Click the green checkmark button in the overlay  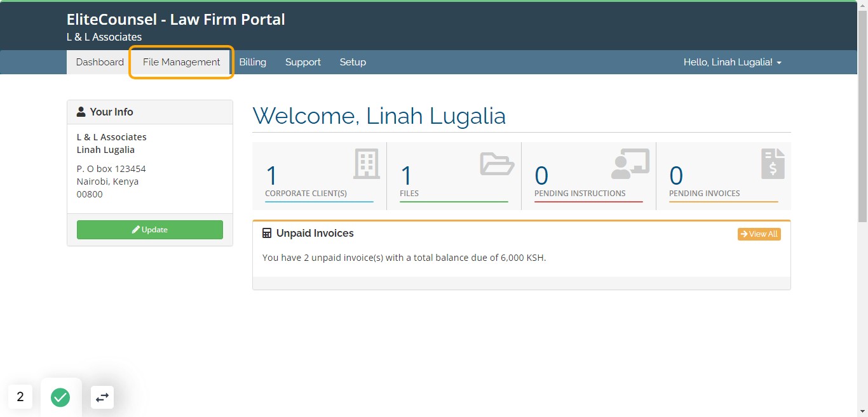point(60,397)
